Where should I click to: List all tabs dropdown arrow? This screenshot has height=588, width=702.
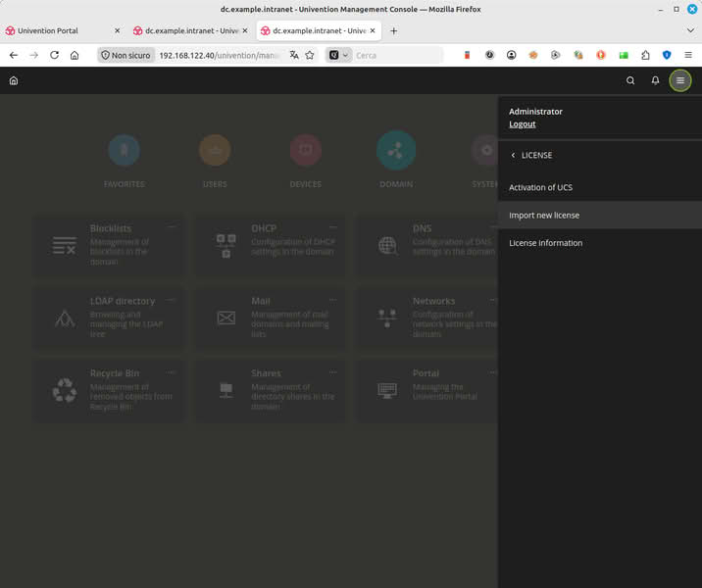tap(690, 31)
